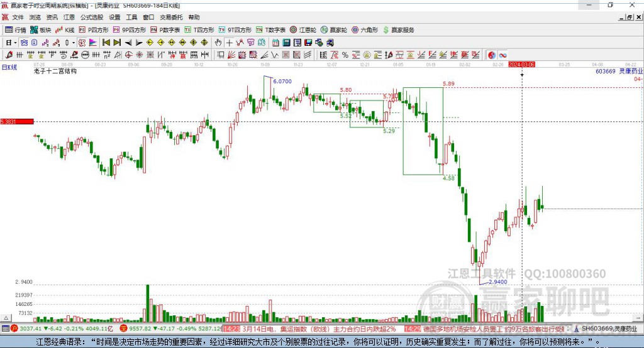The width and height of the screenshot is (644, 348).
Task: Step chart left with black left arrow
Action: click(x=128, y=42)
